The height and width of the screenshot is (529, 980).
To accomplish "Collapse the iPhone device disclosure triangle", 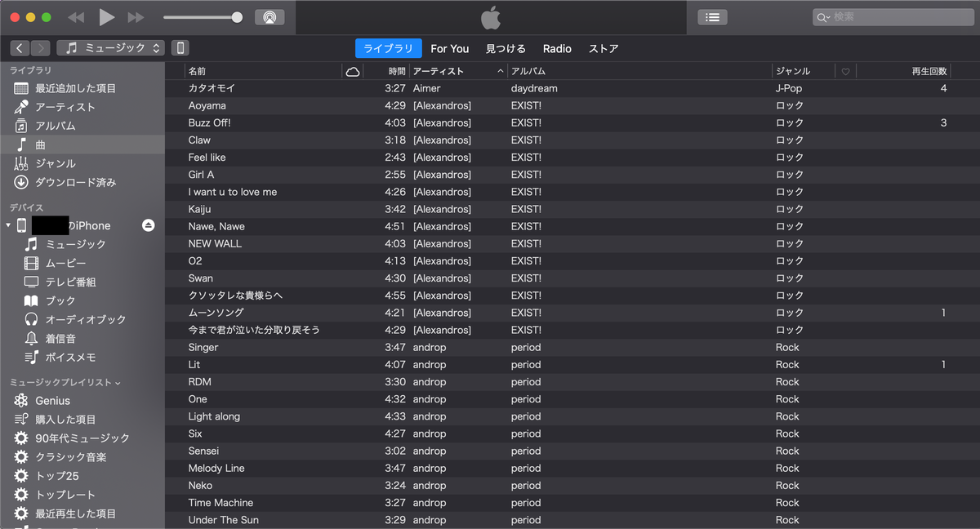I will [x=8, y=225].
